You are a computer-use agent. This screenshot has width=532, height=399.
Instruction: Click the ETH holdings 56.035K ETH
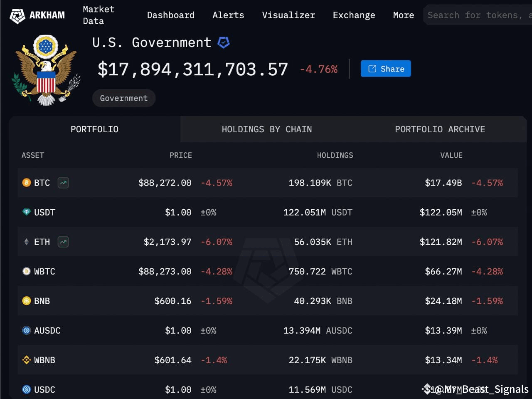(323, 242)
